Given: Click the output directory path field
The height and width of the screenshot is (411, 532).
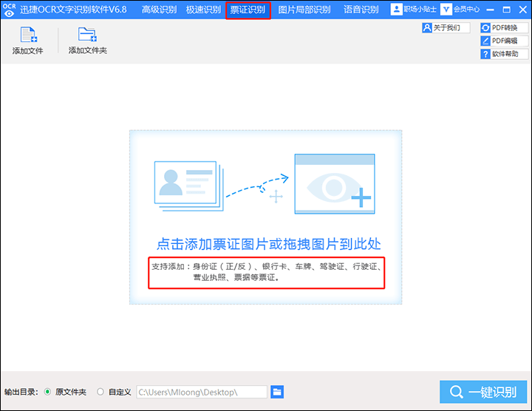Looking at the screenshot, I should (202, 392).
